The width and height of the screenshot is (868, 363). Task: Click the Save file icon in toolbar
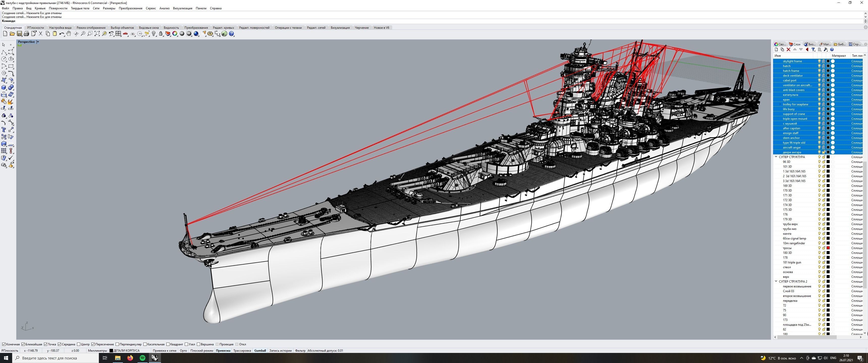click(x=19, y=34)
